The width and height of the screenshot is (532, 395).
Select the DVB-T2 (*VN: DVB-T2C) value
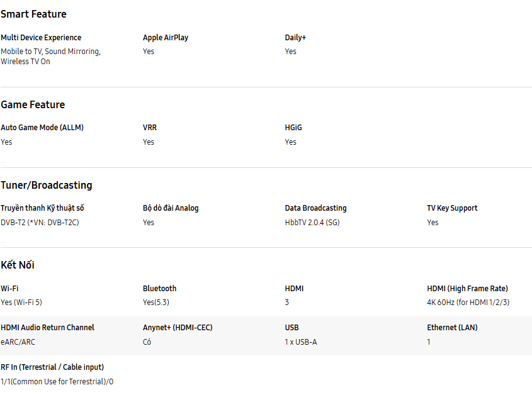click(40, 223)
